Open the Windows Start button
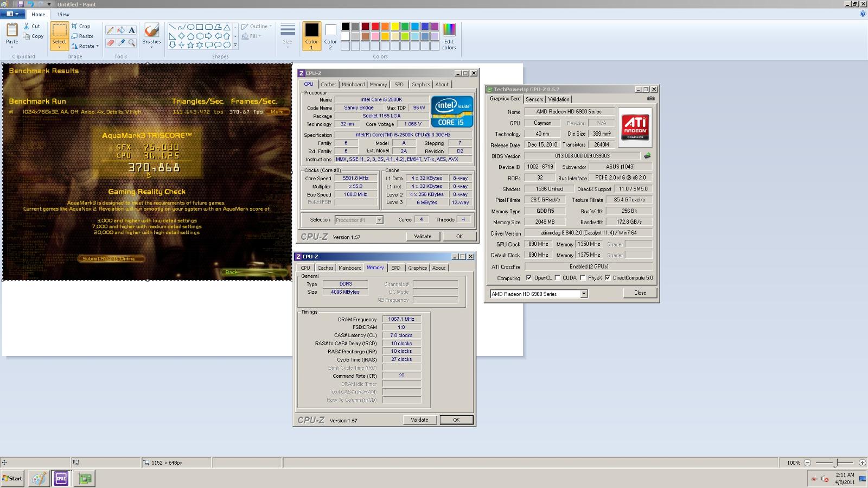The image size is (868, 488). coord(12,478)
